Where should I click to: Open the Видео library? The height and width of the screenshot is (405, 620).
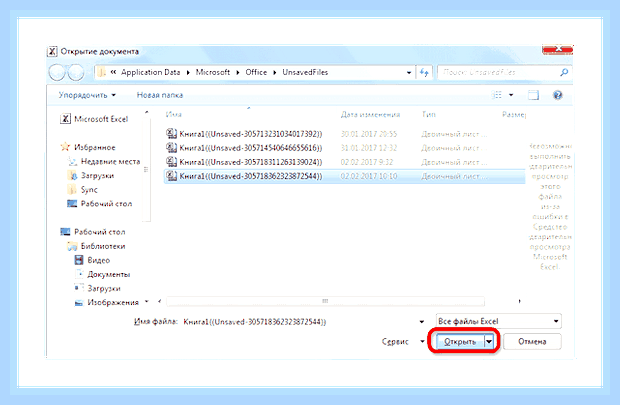coord(93,260)
